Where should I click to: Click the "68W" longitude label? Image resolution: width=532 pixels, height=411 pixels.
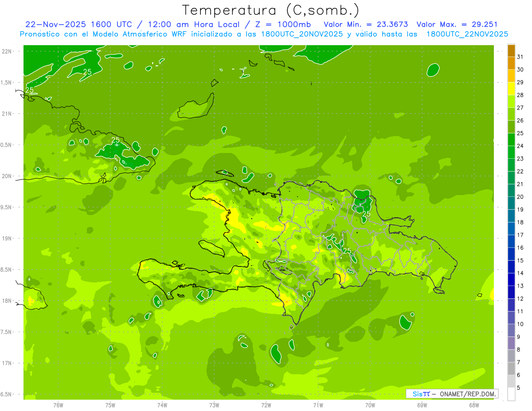(x=474, y=405)
